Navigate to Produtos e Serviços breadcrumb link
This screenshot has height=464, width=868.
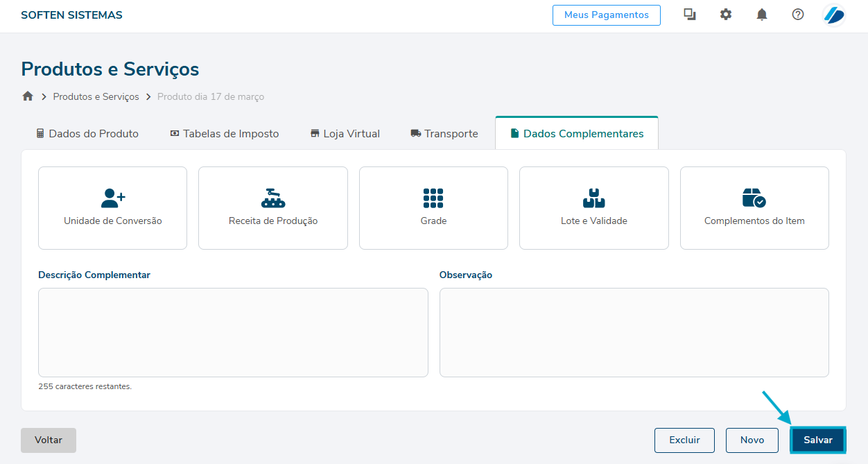coord(96,96)
